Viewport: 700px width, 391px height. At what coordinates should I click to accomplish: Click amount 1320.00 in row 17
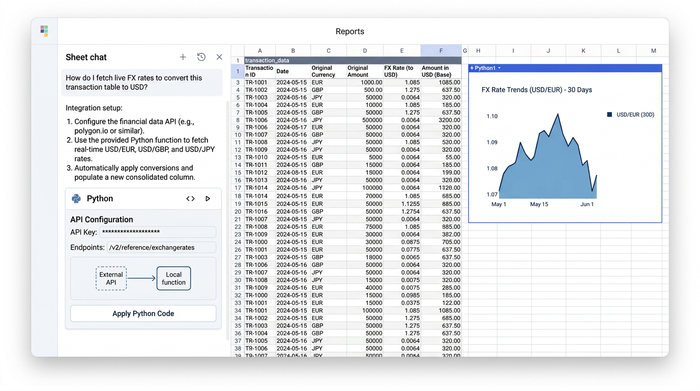(441, 188)
